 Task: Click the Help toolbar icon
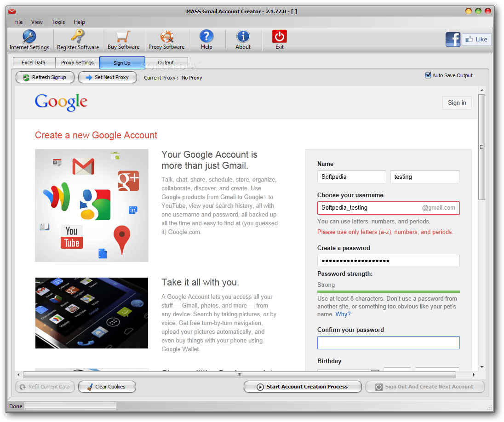point(206,40)
